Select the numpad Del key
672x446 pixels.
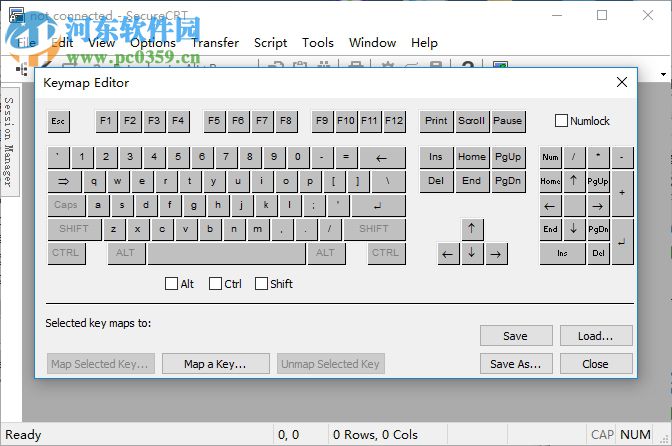[599, 254]
